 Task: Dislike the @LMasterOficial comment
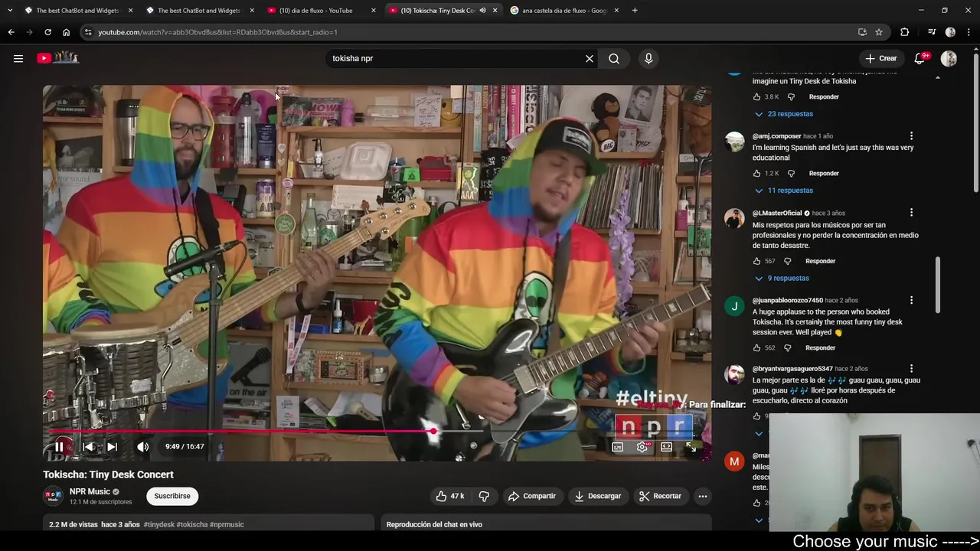[787, 261]
